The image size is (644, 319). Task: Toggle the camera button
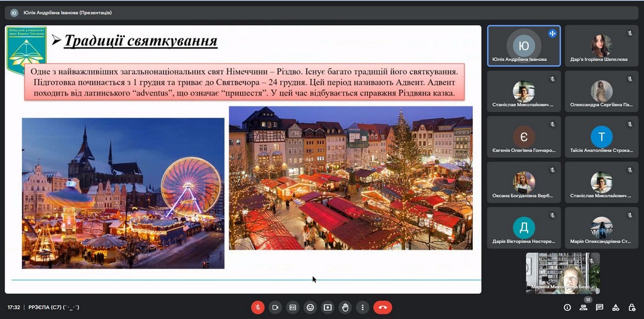pos(275,308)
